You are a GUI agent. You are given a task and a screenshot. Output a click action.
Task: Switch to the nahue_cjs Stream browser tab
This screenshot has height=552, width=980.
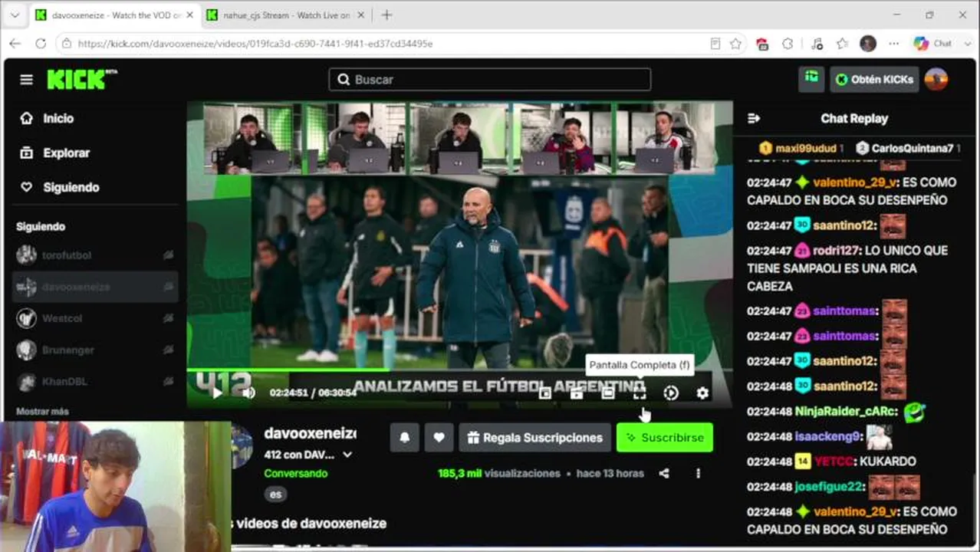click(284, 15)
